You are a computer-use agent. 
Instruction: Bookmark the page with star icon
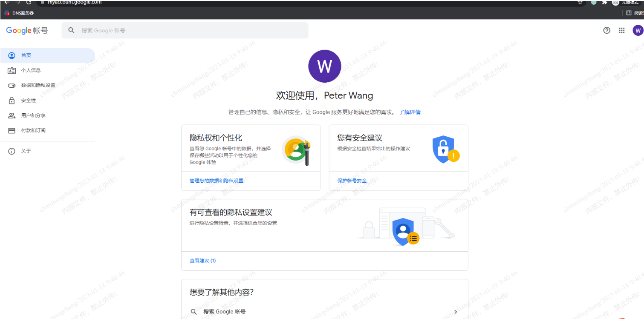[x=580, y=2]
